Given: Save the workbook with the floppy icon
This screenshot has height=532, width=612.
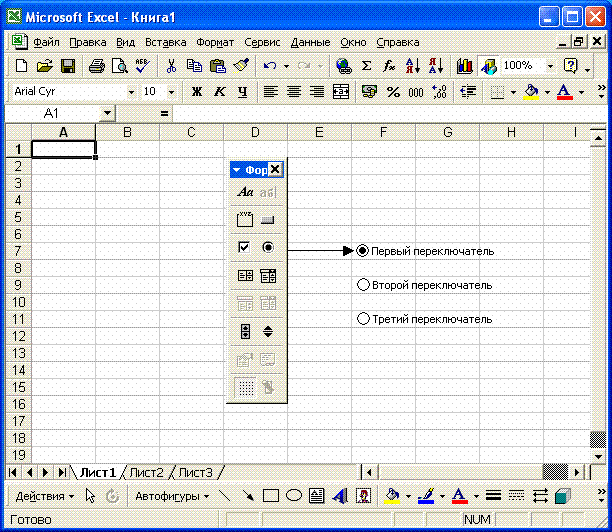Looking at the screenshot, I should click(68, 66).
